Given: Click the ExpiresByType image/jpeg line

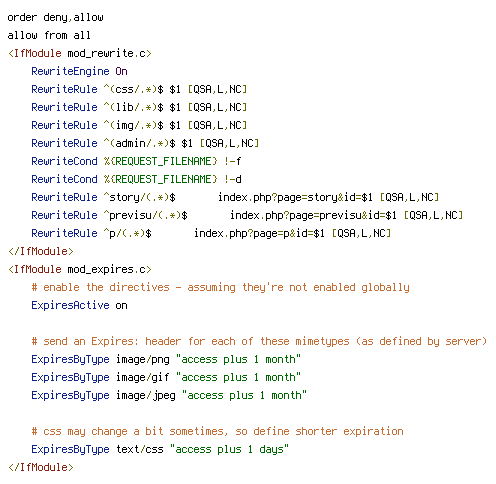Looking at the screenshot, I should click(x=169, y=395).
